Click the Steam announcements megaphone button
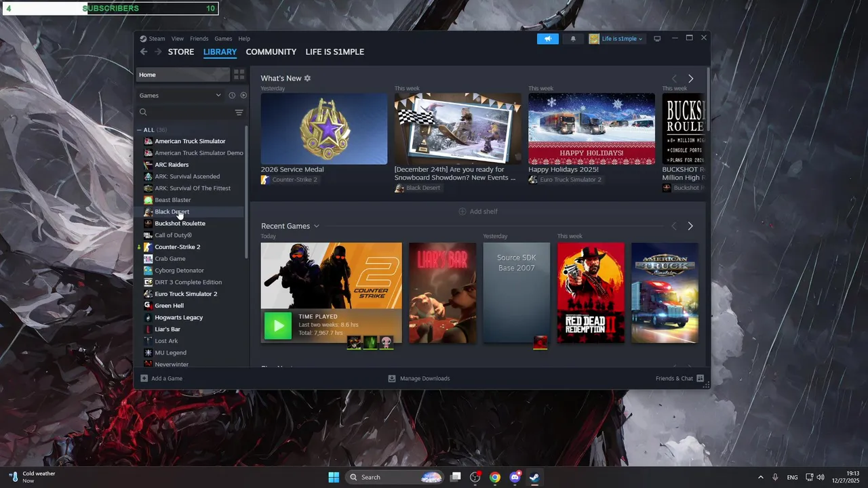868x488 pixels. point(547,39)
